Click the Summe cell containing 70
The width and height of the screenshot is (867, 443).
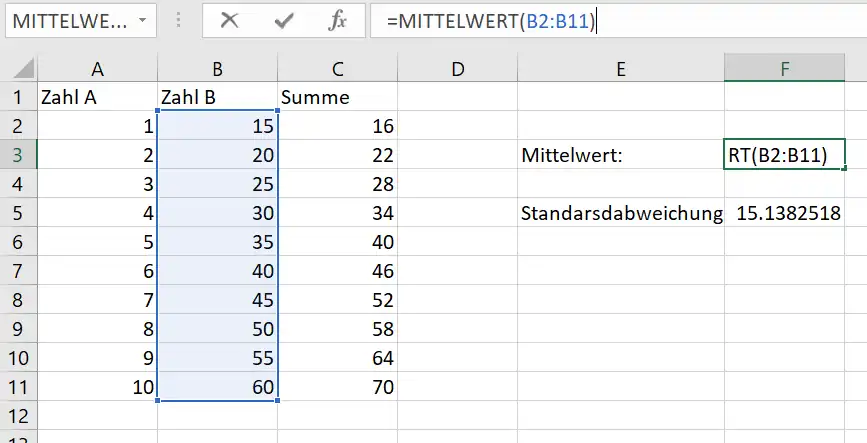click(x=338, y=387)
